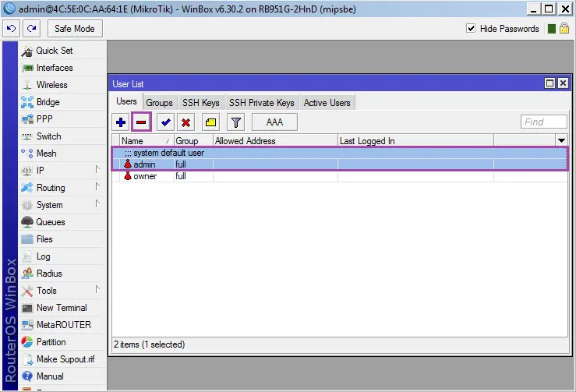Disable user with red X button
This screenshot has height=392, width=576.
tap(186, 122)
